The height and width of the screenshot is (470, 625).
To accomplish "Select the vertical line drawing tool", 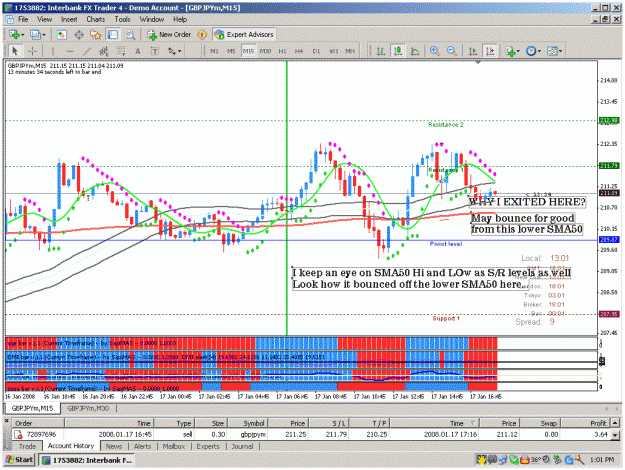I will [53, 51].
